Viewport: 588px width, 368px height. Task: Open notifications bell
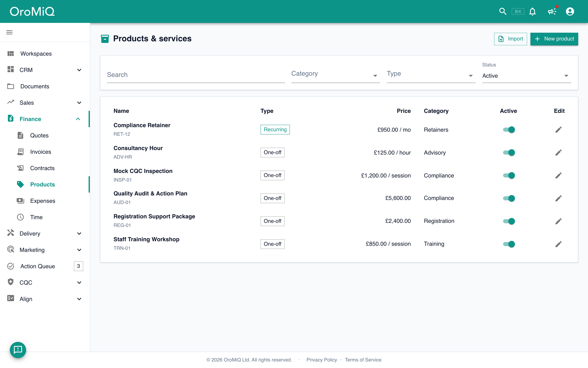click(x=532, y=11)
